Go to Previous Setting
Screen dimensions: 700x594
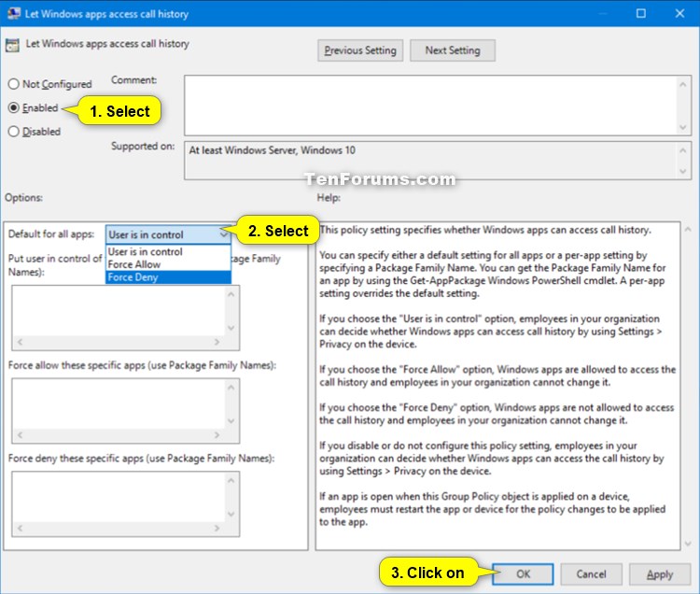pos(360,50)
